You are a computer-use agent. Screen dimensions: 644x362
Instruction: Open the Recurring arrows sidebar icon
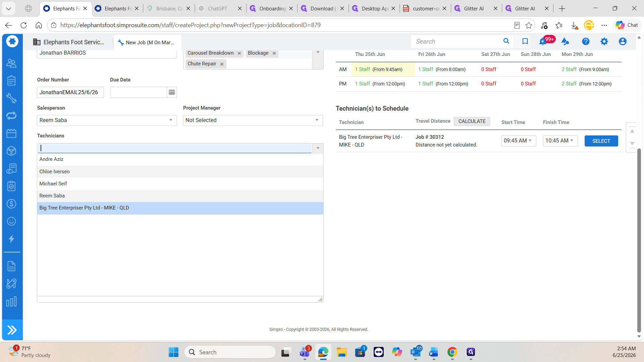(x=11, y=116)
